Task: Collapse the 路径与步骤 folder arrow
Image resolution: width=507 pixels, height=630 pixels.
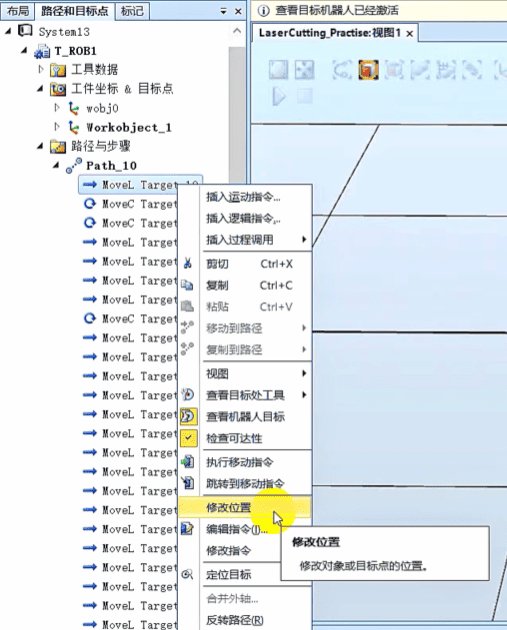Action: coord(40,146)
